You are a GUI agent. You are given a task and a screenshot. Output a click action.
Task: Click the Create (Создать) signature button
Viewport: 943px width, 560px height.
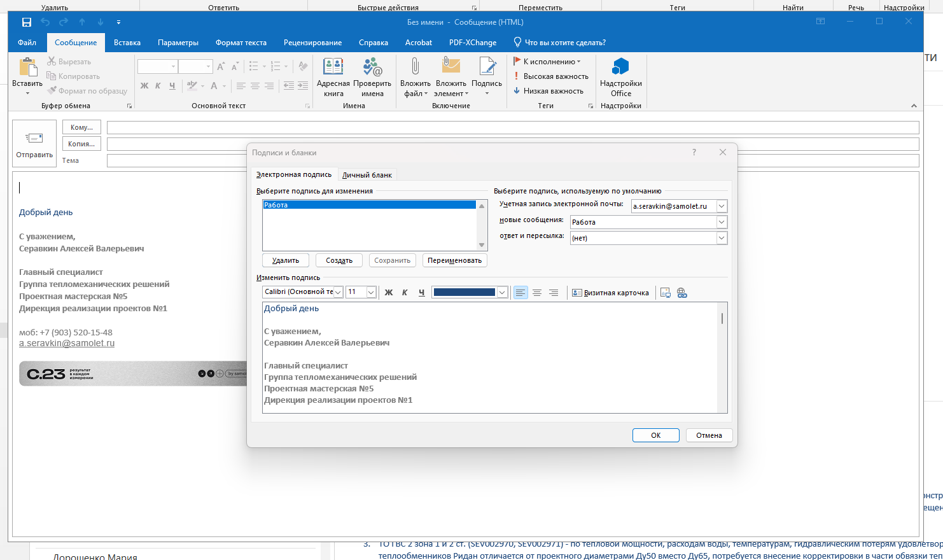[339, 260]
